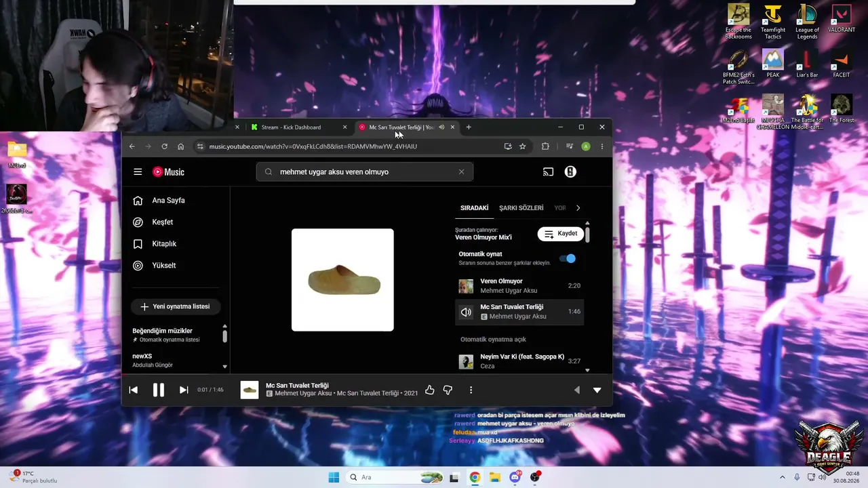Install the app via the address bar icon

point(508,146)
